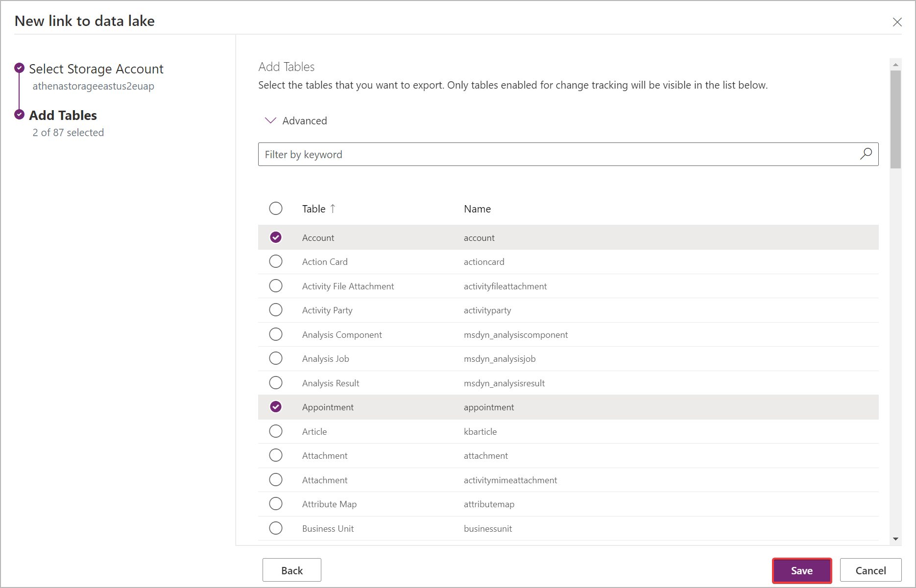Click the Back button
Screen dimensions: 916x588
(292, 570)
